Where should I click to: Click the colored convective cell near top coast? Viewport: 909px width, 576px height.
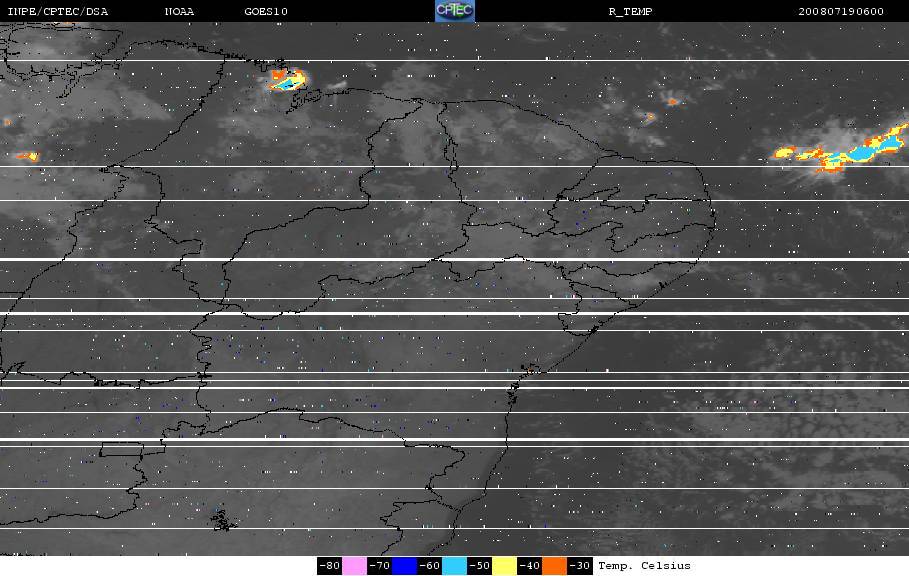pos(286,81)
